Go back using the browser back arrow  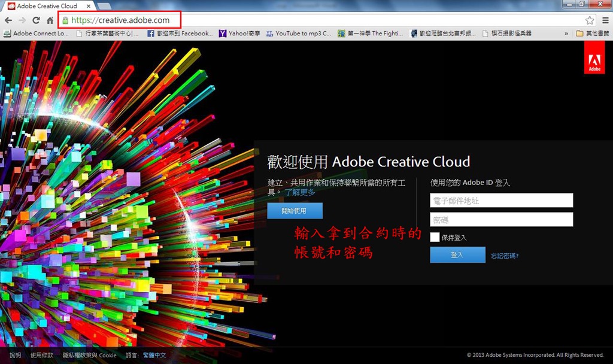(8, 20)
